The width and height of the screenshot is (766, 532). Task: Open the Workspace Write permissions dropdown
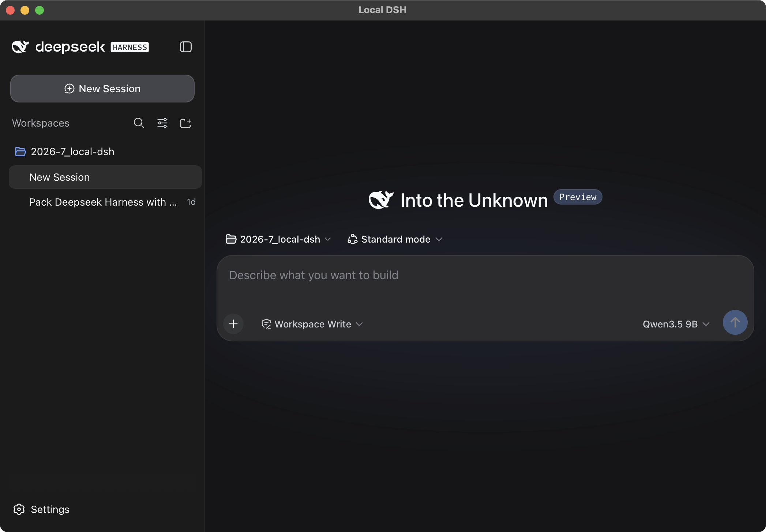(x=312, y=324)
